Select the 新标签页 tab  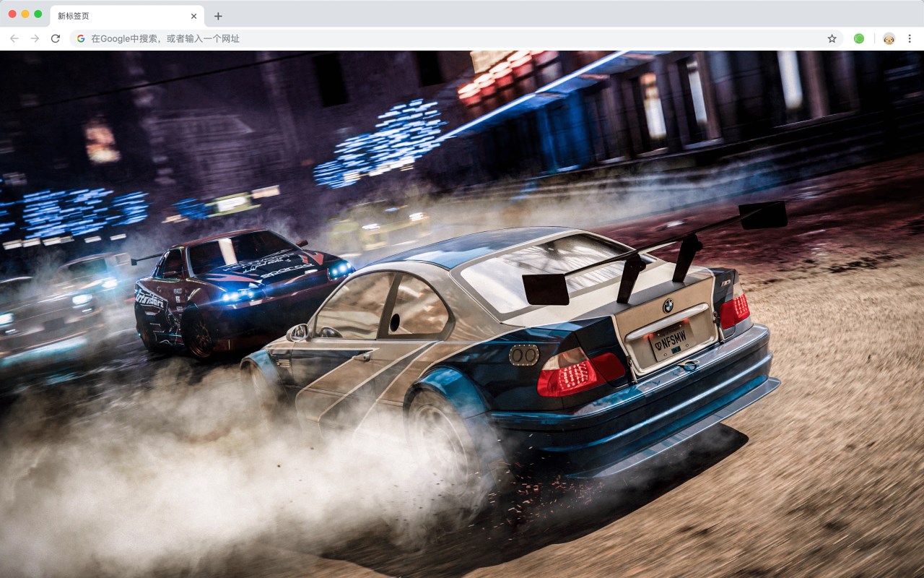coord(126,16)
